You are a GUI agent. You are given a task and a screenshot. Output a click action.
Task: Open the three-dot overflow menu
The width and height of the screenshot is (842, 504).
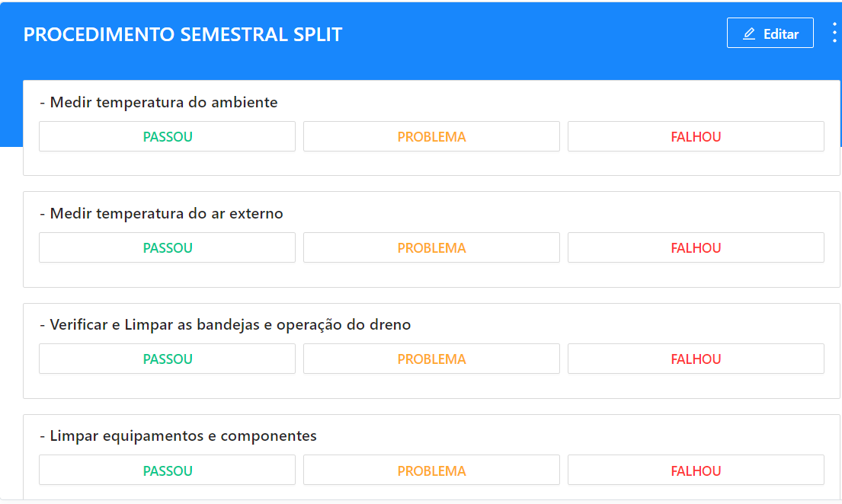pyautogui.click(x=834, y=32)
